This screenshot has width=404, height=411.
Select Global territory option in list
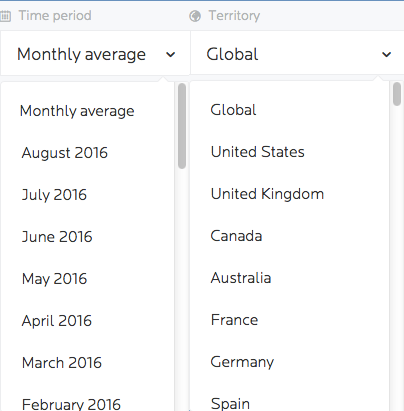click(x=233, y=110)
